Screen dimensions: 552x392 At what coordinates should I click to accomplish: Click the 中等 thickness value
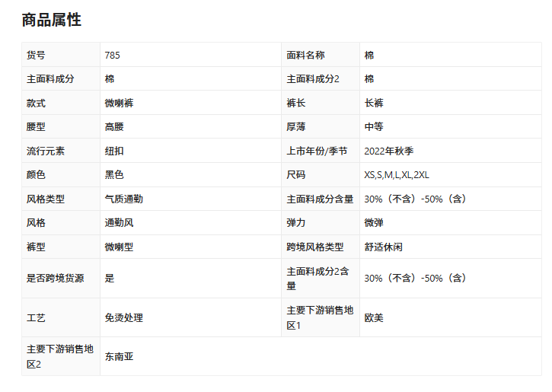(x=374, y=127)
